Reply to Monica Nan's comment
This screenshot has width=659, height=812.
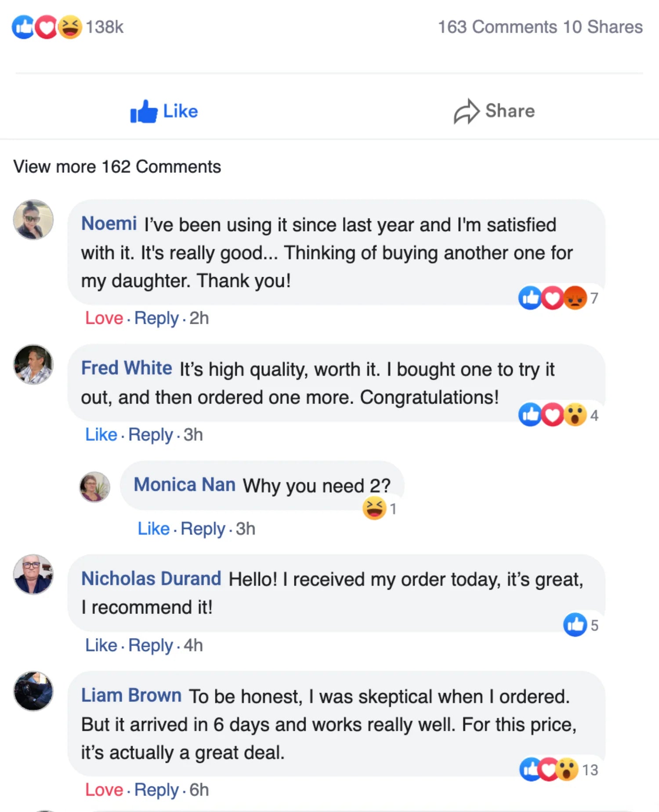coord(203,528)
